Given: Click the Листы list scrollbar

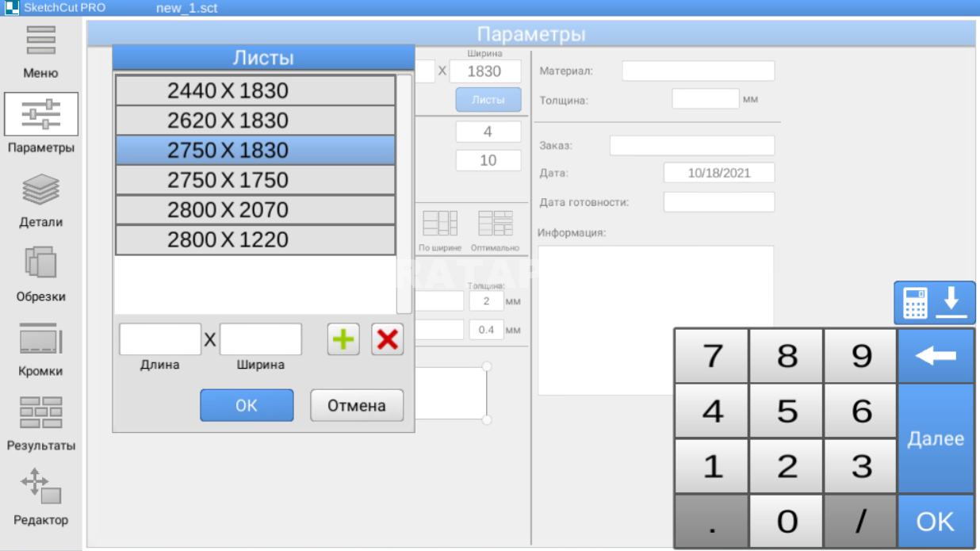Looking at the screenshot, I should coord(404,194).
